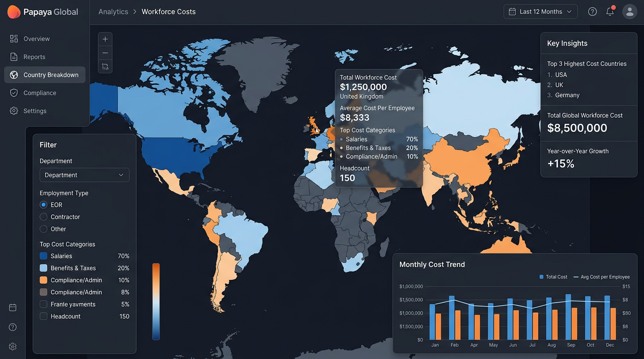Screen dimensions: 644x359
Task: Go to Reports in the sidebar
Action: pos(44,57)
